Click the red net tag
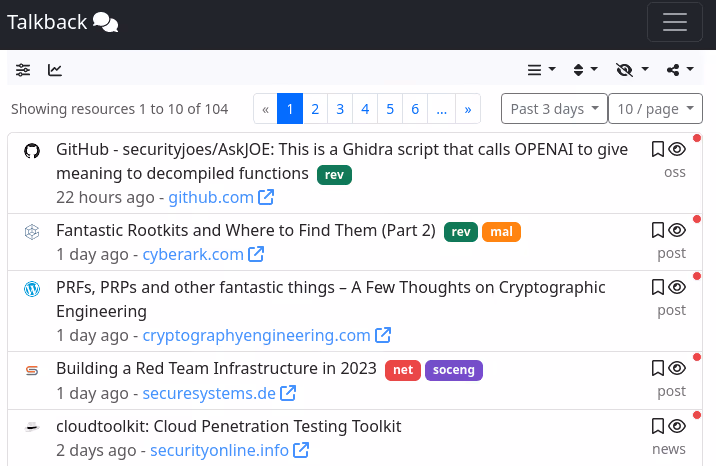Screen dimensions: 716x466 coord(403,370)
